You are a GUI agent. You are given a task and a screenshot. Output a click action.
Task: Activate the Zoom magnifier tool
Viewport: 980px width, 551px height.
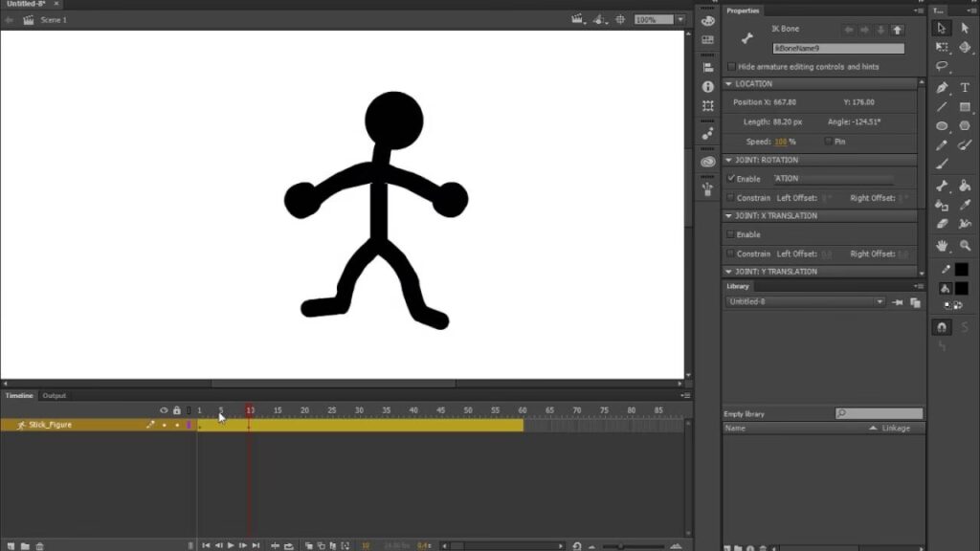pos(965,246)
